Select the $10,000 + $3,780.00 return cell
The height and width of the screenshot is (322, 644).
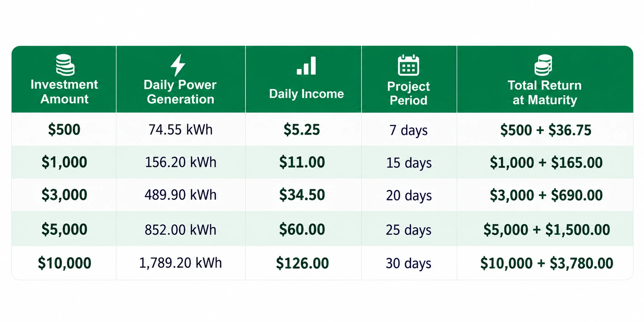click(x=547, y=263)
